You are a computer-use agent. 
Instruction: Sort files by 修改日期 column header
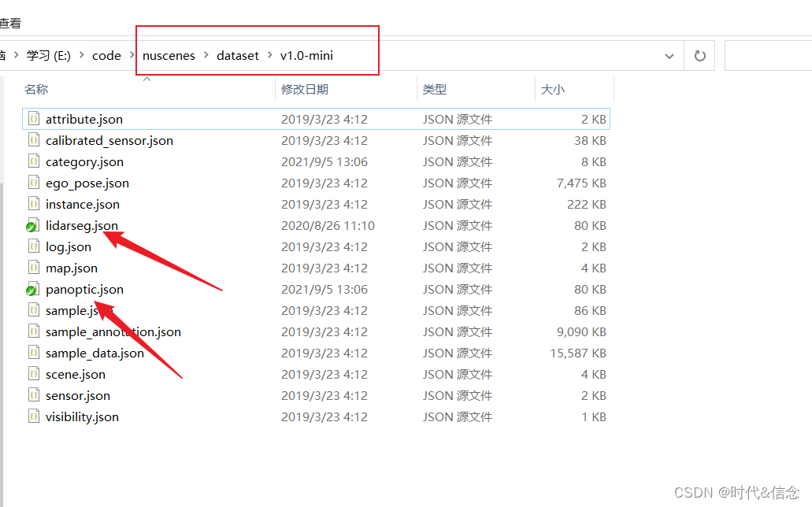[x=305, y=89]
